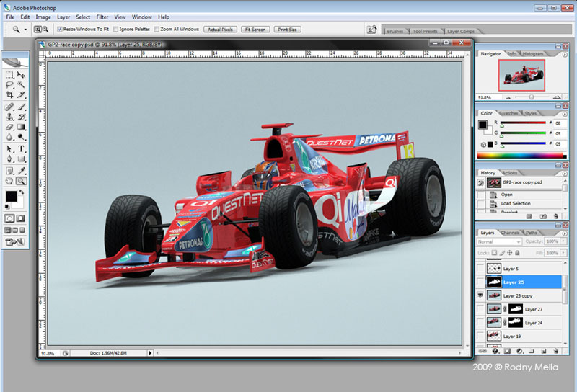Uncheck Resize Windows To Fit
This screenshot has height=392, width=577.
point(59,30)
